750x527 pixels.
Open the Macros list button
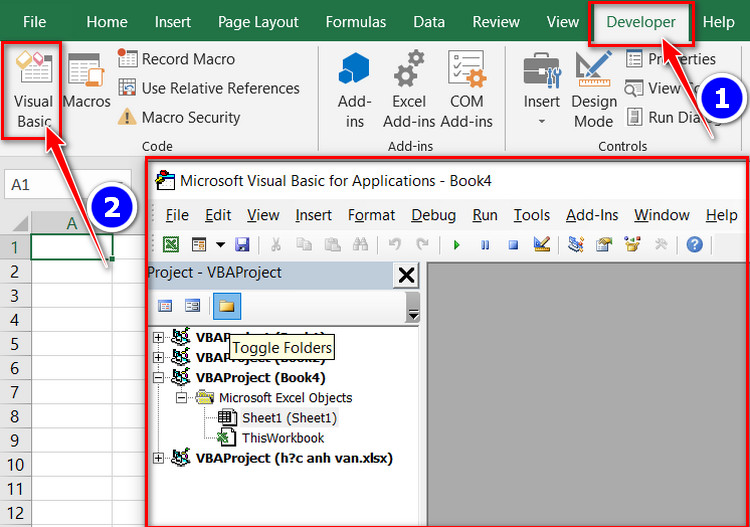coord(87,81)
